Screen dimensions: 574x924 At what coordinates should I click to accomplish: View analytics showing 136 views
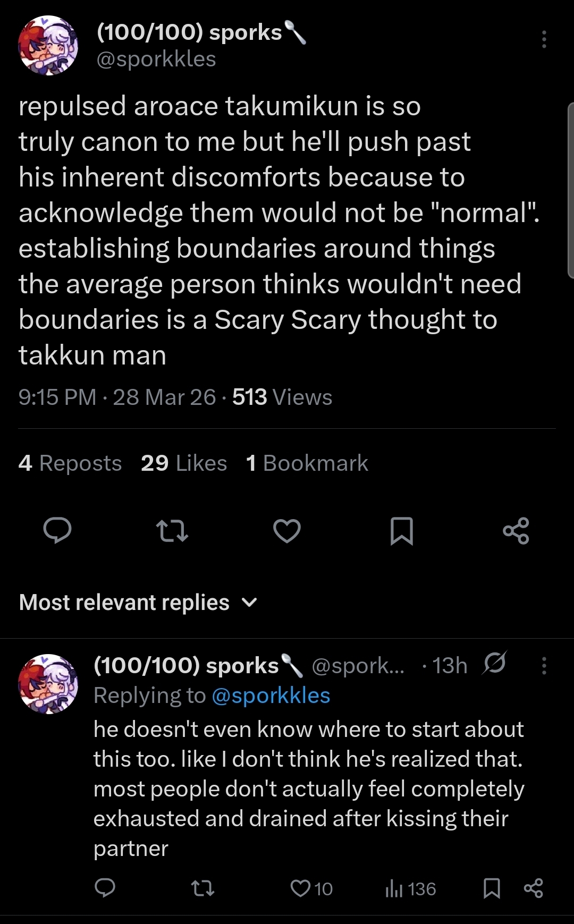[x=410, y=888]
